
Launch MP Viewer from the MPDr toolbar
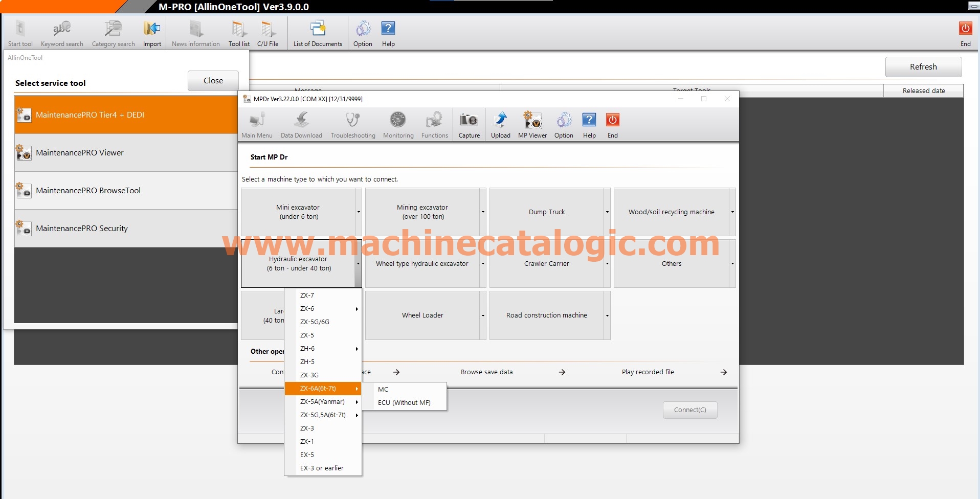tap(532, 125)
